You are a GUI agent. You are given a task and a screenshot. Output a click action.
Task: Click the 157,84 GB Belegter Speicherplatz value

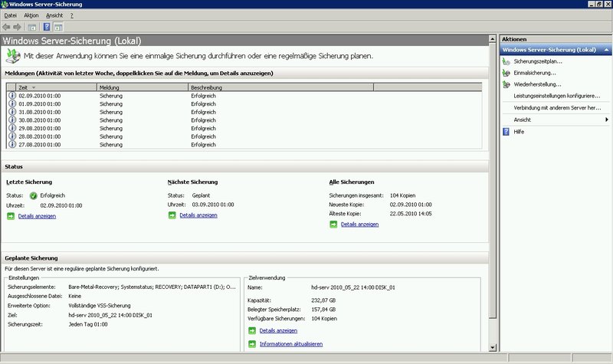(323, 310)
